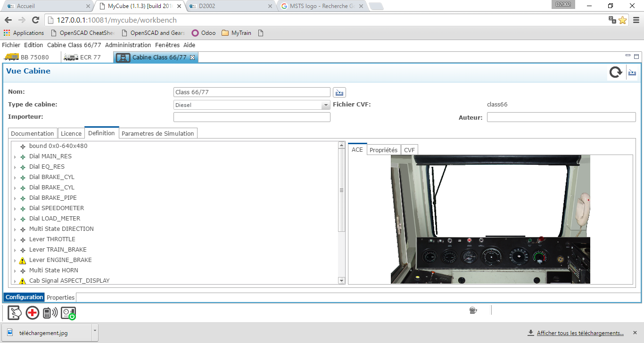Click the refresh icon in Vue Cabine header

click(615, 72)
